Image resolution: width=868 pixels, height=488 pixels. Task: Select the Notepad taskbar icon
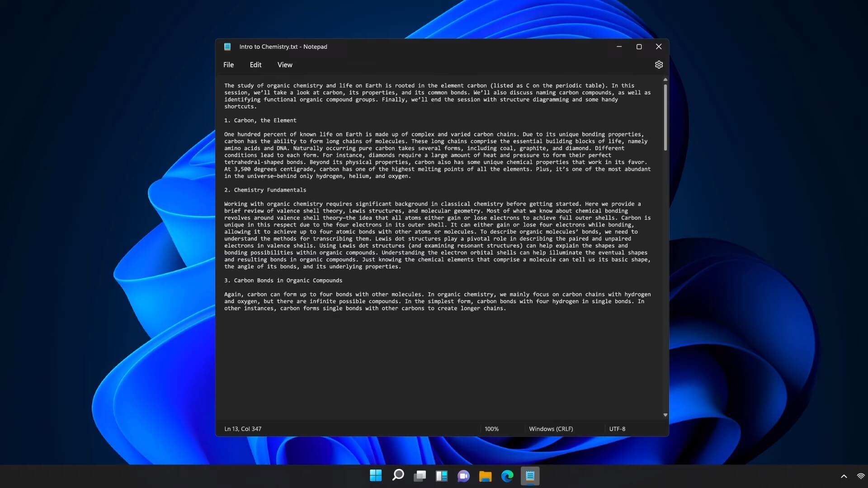coord(530,476)
